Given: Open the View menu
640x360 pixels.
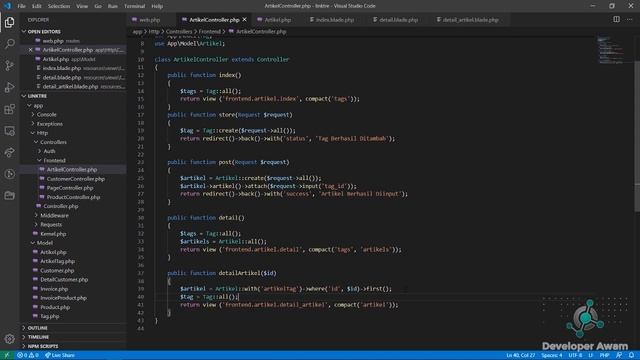Looking at the screenshot, I should coord(82,6).
